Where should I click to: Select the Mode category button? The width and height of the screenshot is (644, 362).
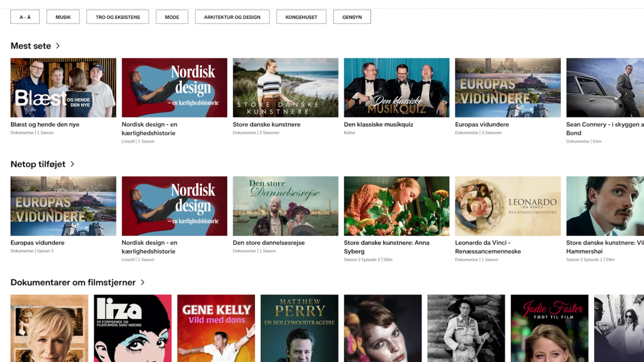(172, 17)
